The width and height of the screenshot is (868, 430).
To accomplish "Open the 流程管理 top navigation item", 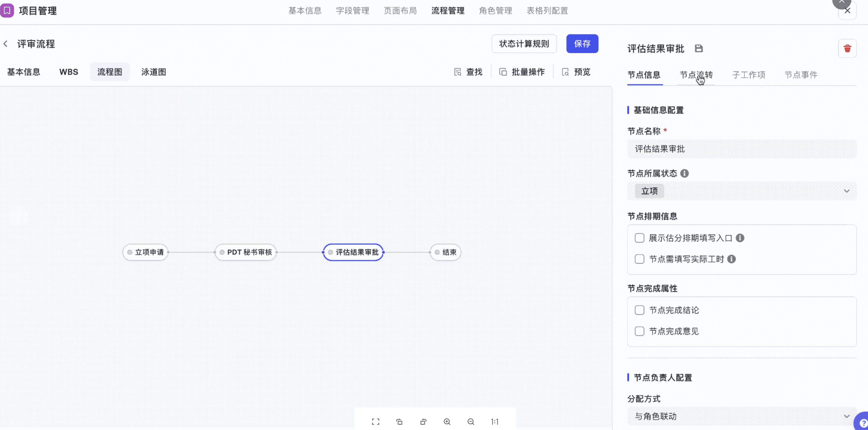I will point(448,11).
